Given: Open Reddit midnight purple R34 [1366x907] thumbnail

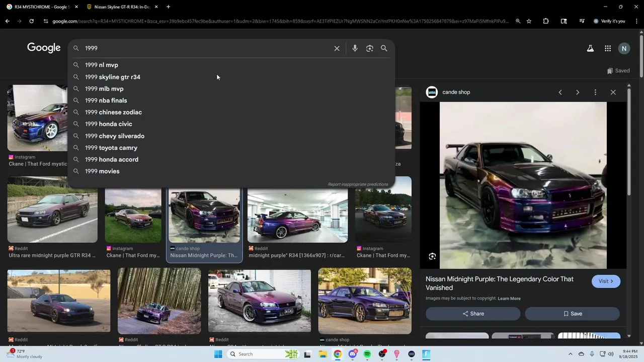Looking at the screenshot, I should pos(297,215).
